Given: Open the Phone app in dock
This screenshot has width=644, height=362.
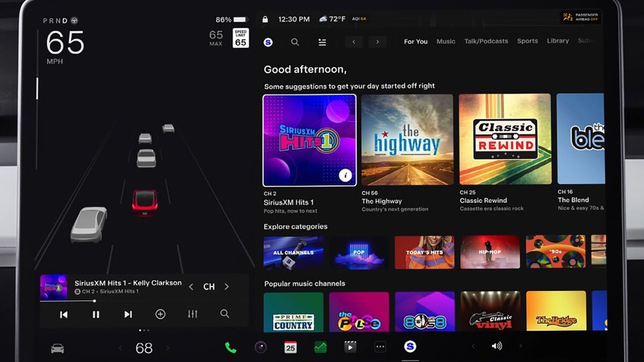Looking at the screenshot, I should pyautogui.click(x=231, y=348).
